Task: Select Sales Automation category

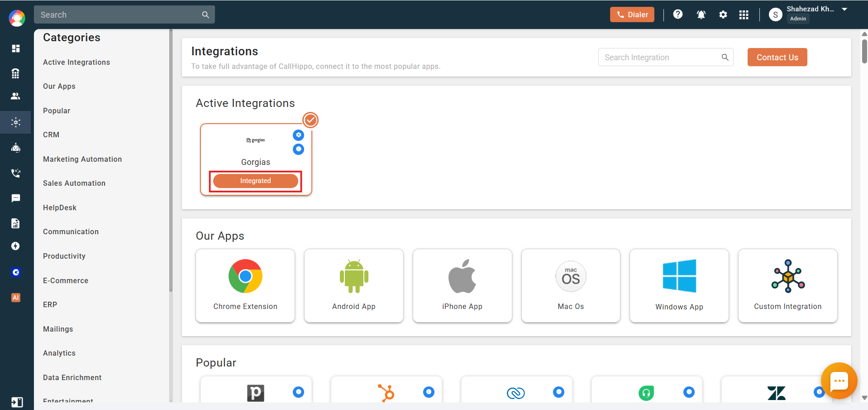Action: coord(74,183)
